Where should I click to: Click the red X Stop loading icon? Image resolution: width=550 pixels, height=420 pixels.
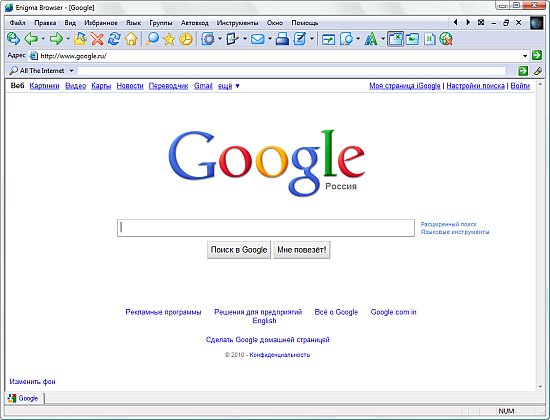coord(97,39)
